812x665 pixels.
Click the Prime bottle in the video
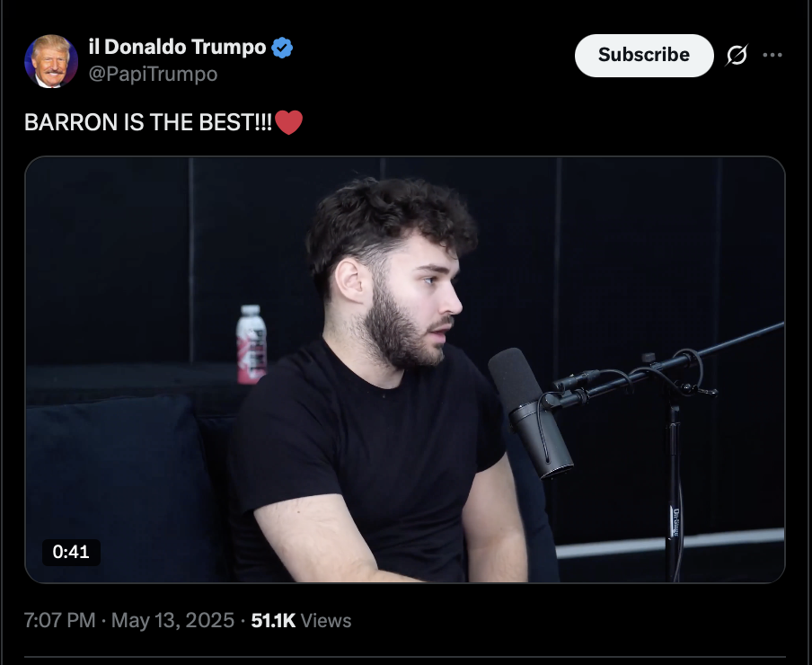pyautogui.click(x=252, y=344)
